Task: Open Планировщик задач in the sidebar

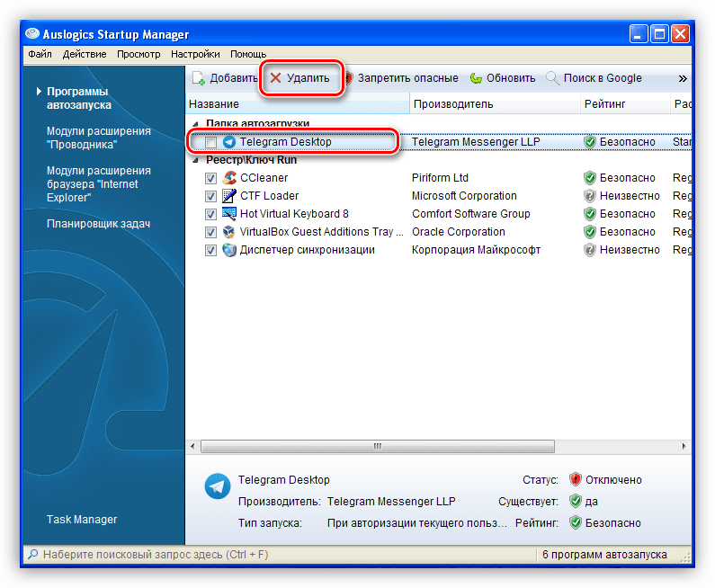Action: coord(99,224)
